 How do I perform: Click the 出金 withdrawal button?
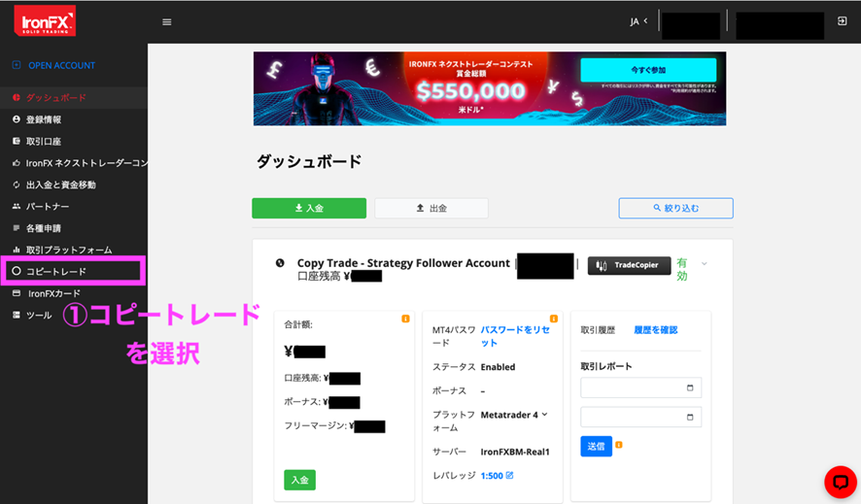click(431, 208)
